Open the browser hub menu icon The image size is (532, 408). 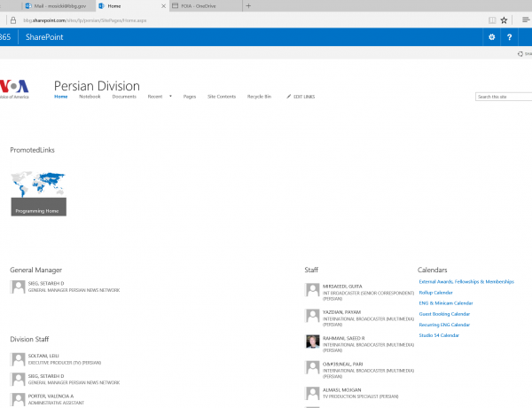(x=526, y=20)
